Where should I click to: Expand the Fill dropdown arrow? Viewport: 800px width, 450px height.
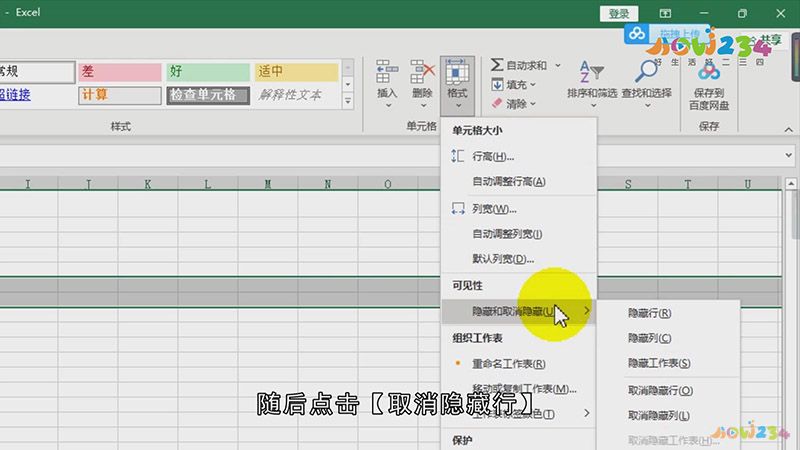tap(533, 85)
